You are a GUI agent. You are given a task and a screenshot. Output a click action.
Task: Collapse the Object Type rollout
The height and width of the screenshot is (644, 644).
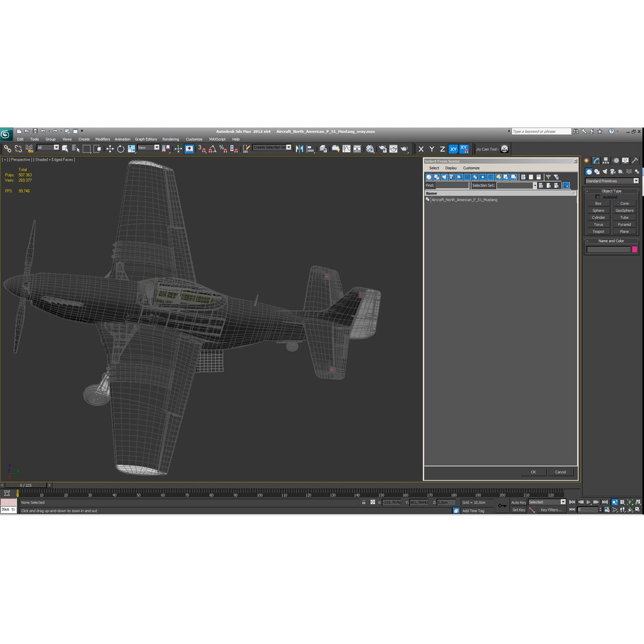[x=612, y=191]
